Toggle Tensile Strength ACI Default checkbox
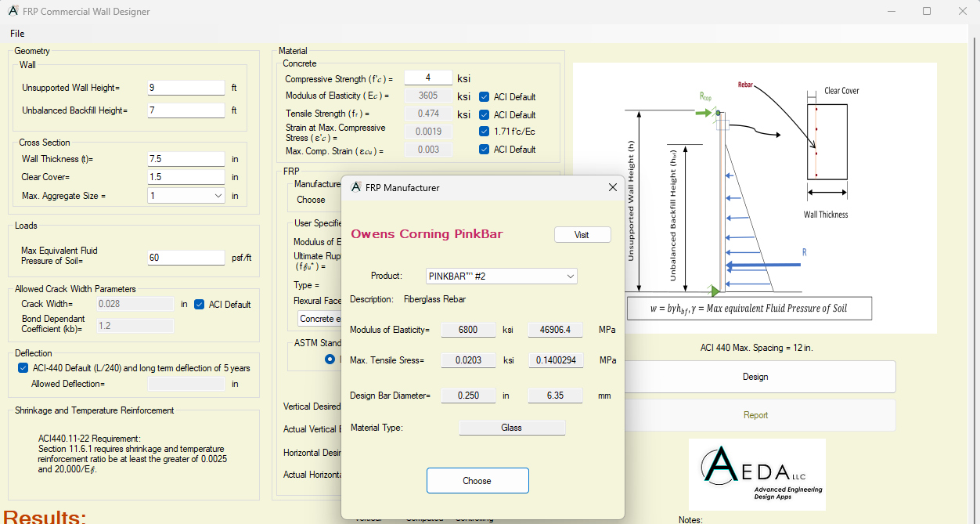Screen dimensions: 980x524 coord(485,114)
